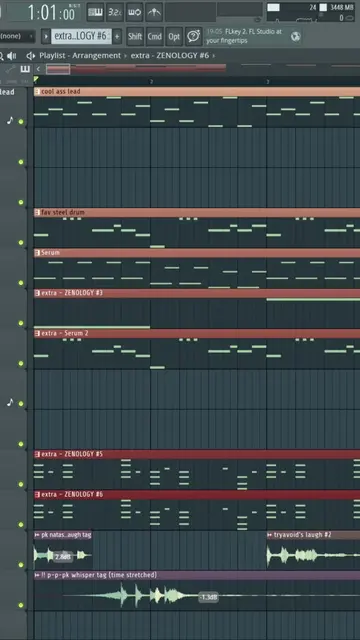
Task: Mute the extra - ZENOLOGY #5 track
Action: pos(21,484)
